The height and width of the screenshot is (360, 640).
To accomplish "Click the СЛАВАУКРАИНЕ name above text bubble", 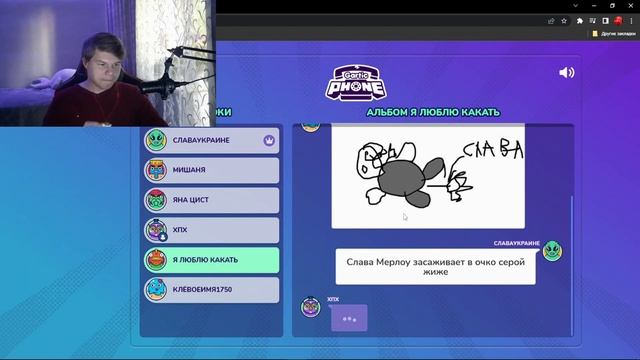I will coord(516,243).
